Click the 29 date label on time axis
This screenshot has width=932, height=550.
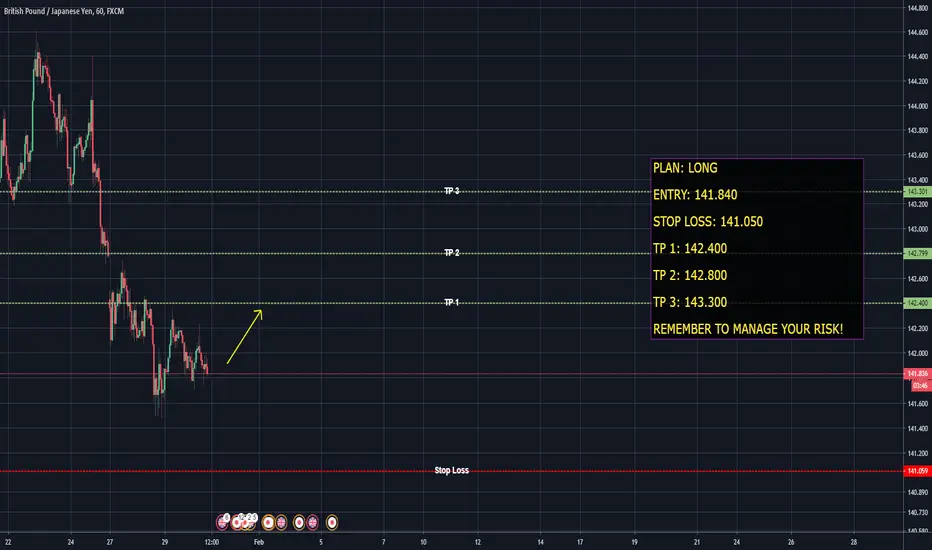[x=165, y=542]
